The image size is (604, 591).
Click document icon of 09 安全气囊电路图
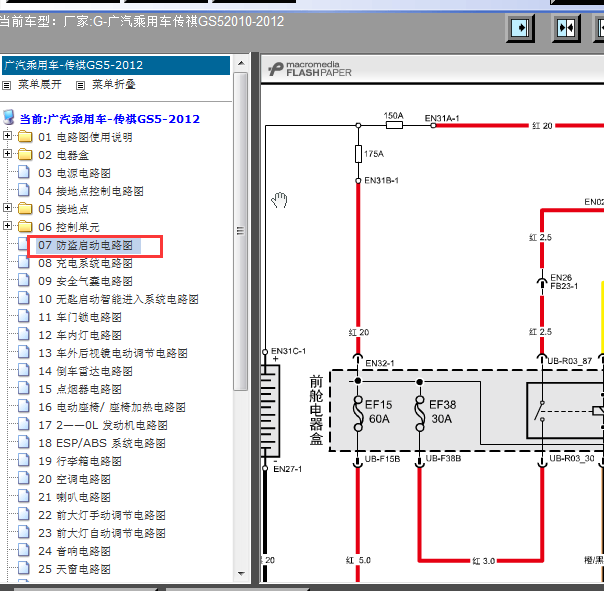pyautogui.click(x=24, y=280)
